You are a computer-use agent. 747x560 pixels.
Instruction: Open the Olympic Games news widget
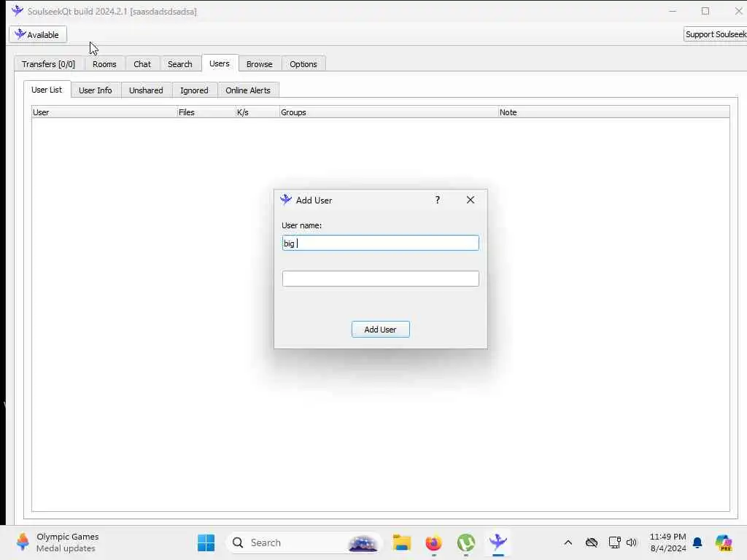point(58,542)
